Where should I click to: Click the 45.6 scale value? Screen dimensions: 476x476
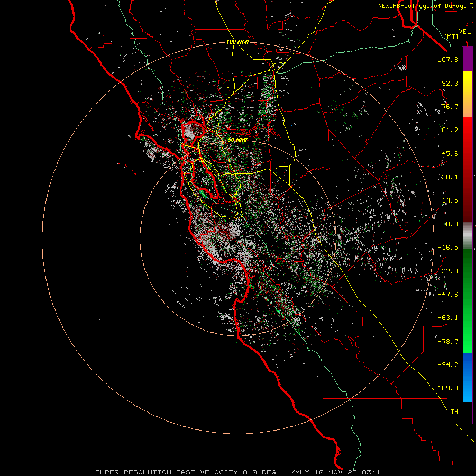450,153
